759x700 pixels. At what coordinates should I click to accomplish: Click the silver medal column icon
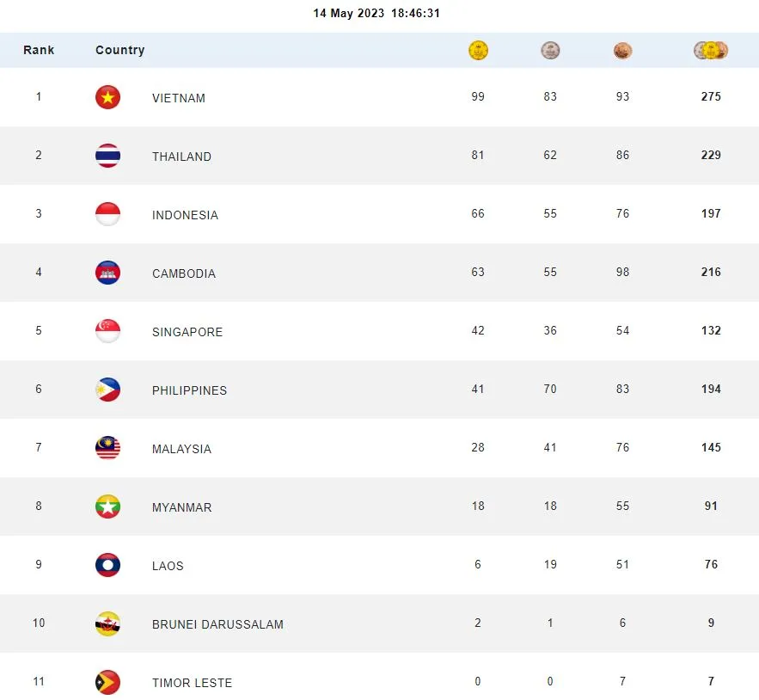coord(550,51)
